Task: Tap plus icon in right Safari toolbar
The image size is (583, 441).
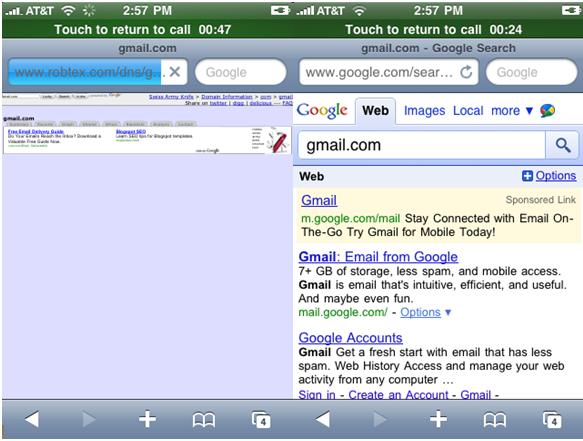Action: [x=438, y=419]
